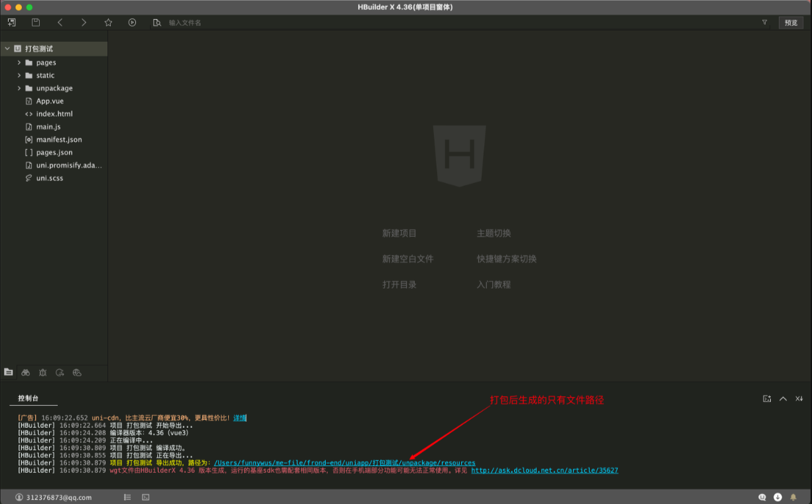Viewport: 812px width, 504px height.
Task: Click the App.vue file type icon
Action: point(29,101)
